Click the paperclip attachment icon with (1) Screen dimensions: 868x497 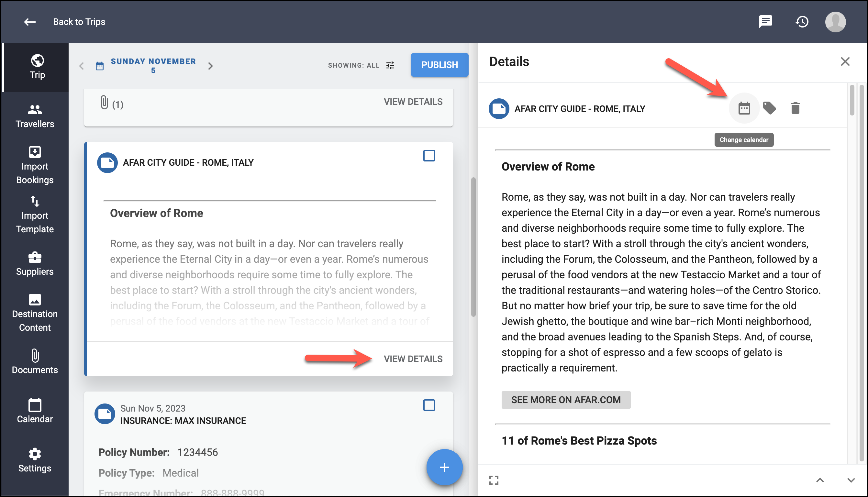(x=105, y=102)
